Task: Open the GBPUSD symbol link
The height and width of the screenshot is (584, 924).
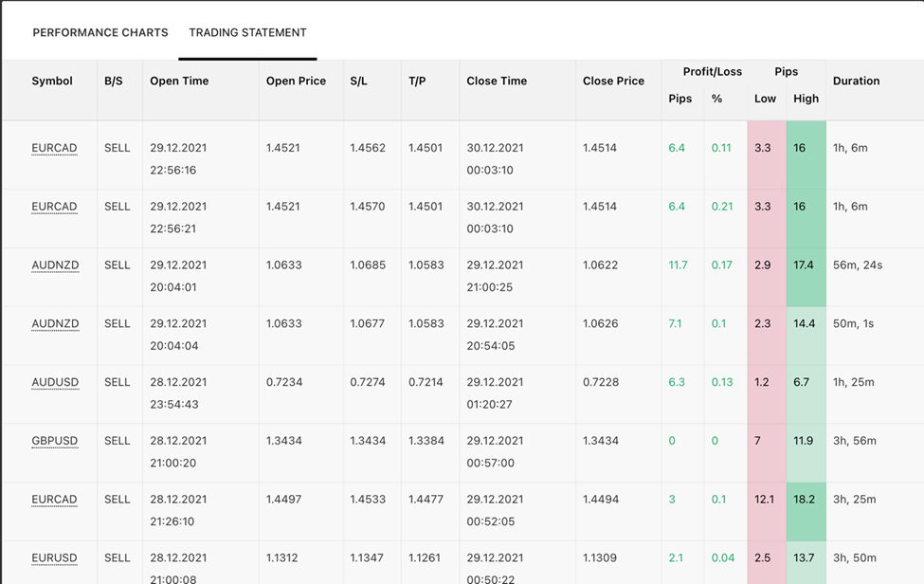Action: coord(54,441)
